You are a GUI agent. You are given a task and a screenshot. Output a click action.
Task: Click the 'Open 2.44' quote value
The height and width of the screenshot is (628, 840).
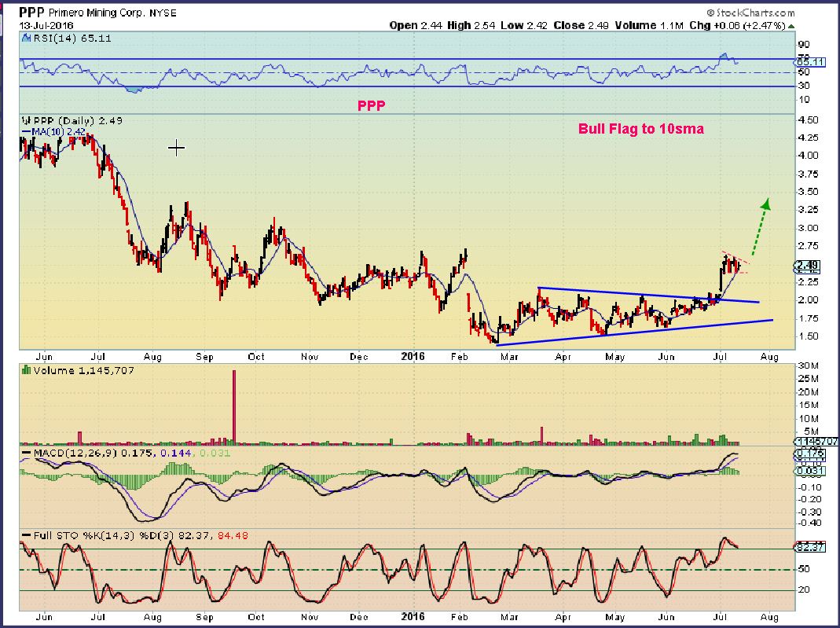[x=416, y=25]
